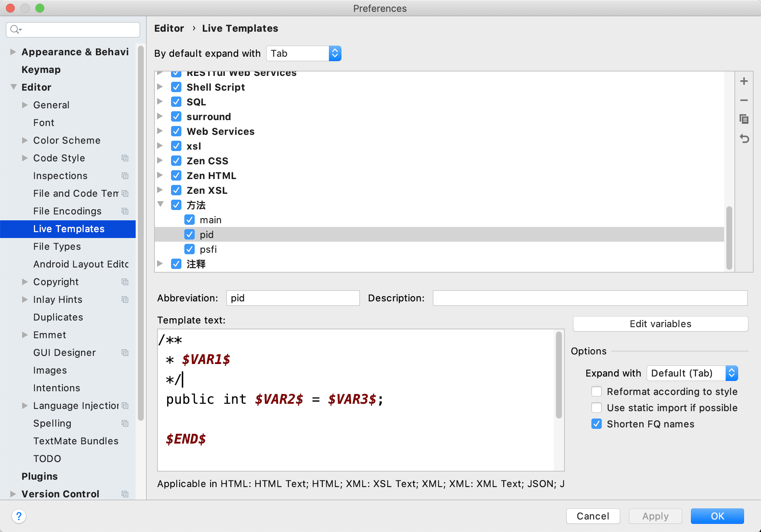Expand Appearance & Behavior settings section
Viewport: 761px width, 532px height.
pos(13,52)
